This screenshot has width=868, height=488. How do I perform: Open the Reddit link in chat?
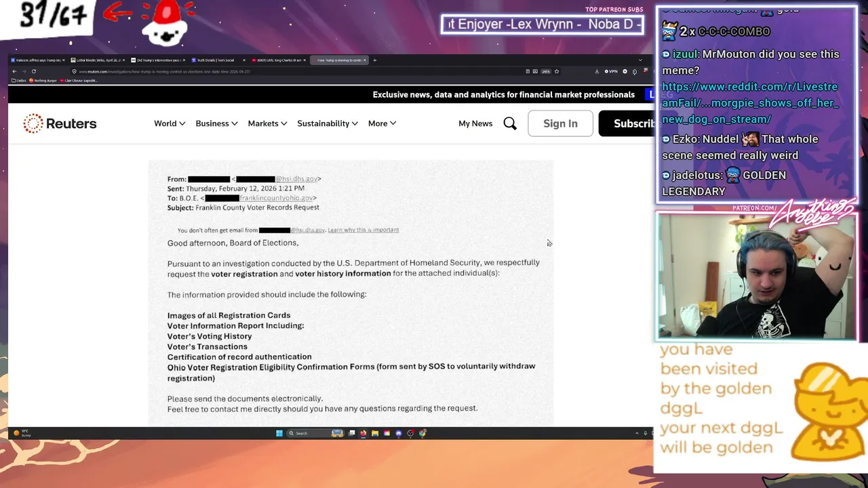point(750,103)
